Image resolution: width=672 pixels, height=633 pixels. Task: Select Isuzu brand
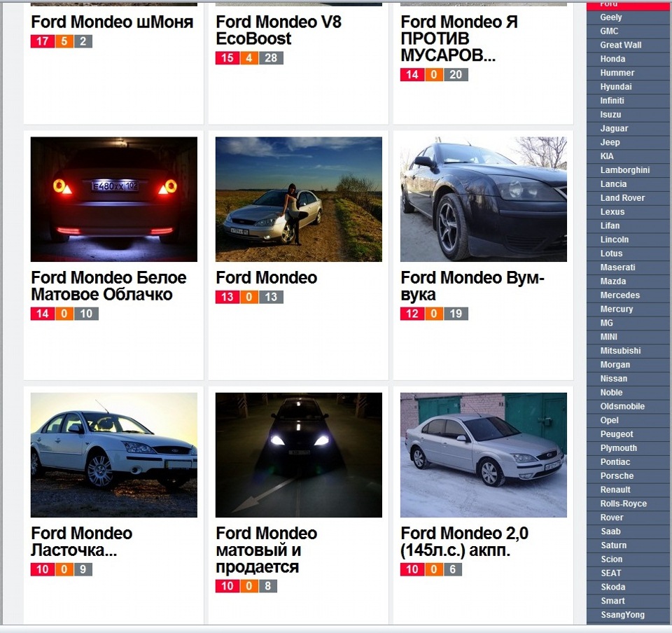tap(629, 115)
